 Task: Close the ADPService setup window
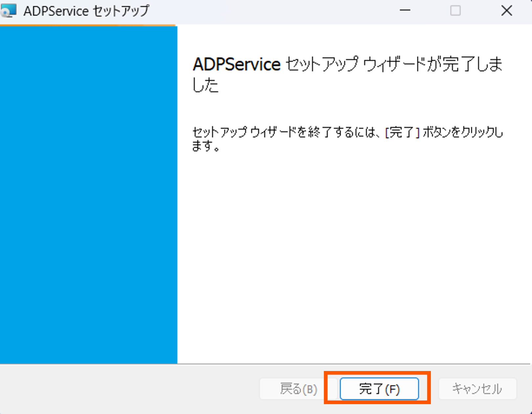pos(507,11)
